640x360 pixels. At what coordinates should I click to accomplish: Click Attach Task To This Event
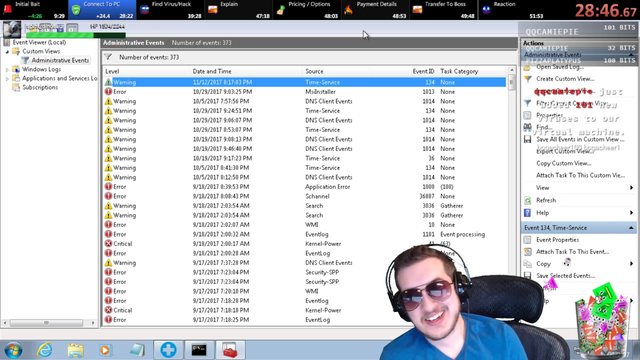click(x=572, y=252)
